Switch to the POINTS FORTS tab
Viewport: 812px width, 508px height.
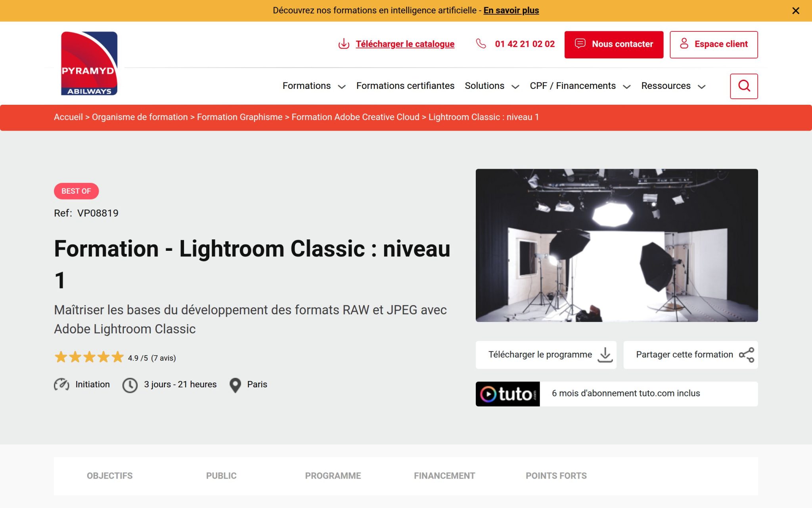556,475
